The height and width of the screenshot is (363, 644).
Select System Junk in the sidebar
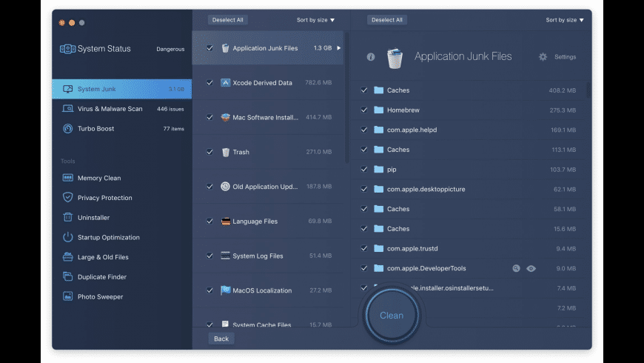122,89
